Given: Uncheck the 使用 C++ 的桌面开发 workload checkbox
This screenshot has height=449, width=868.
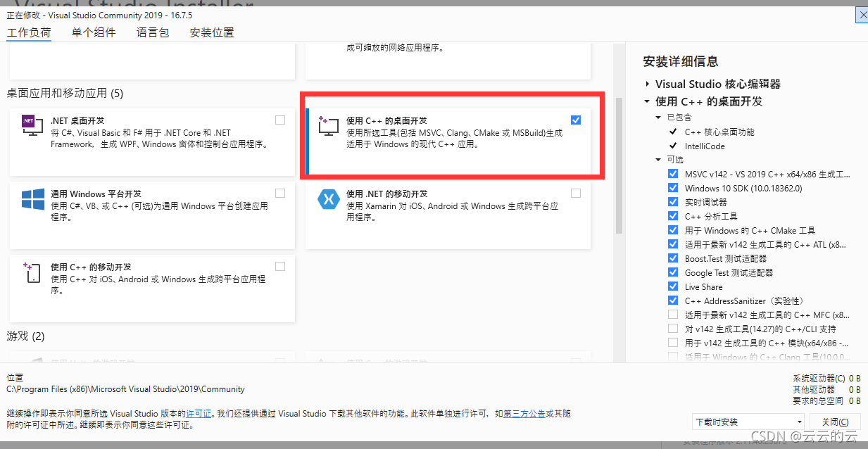Looking at the screenshot, I should coord(576,120).
